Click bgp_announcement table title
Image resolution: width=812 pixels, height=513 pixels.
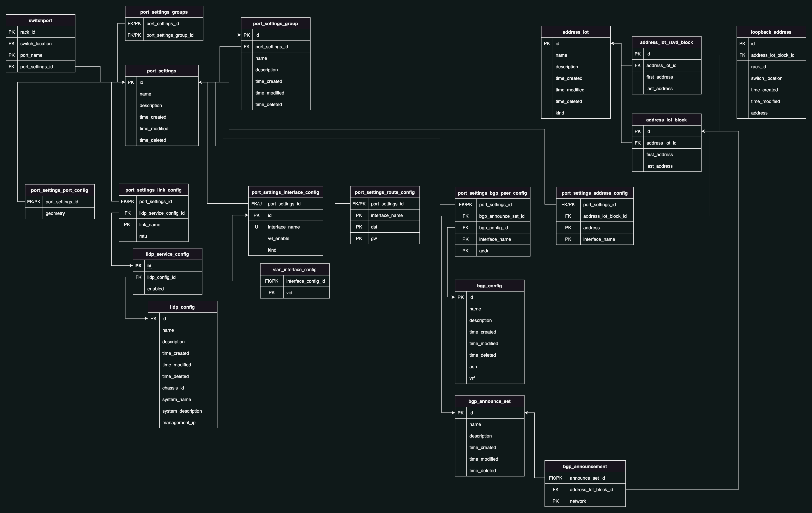[x=585, y=466]
